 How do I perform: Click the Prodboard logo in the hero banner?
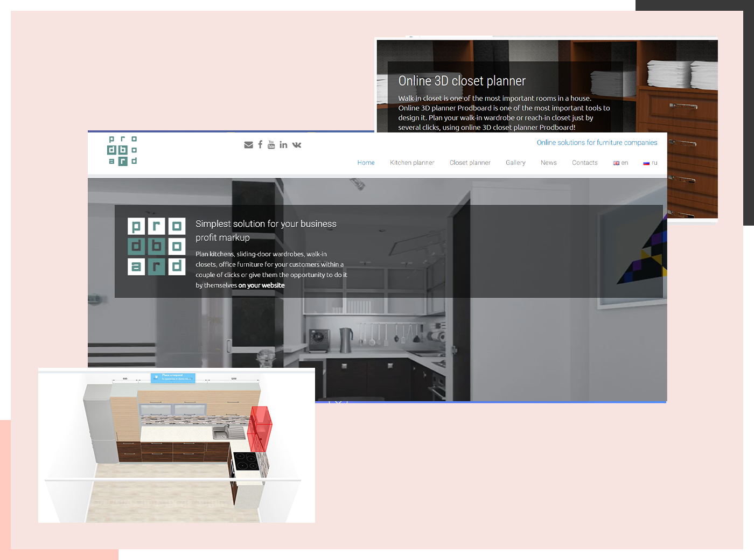coord(156,246)
